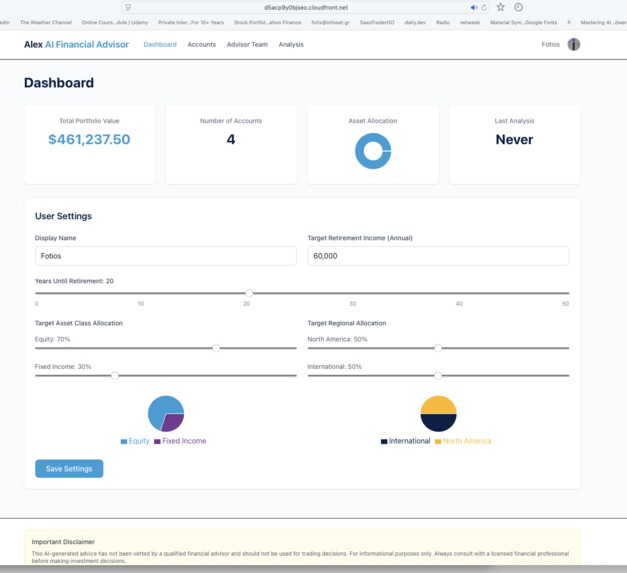Open the SaxoTraderGO bookmark
The image size is (627, 573).
point(377,22)
